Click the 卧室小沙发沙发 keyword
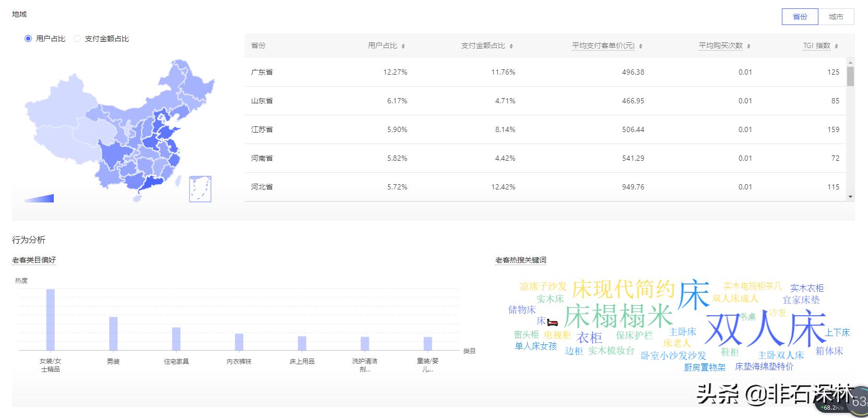This screenshot has width=868, height=418. (673, 355)
